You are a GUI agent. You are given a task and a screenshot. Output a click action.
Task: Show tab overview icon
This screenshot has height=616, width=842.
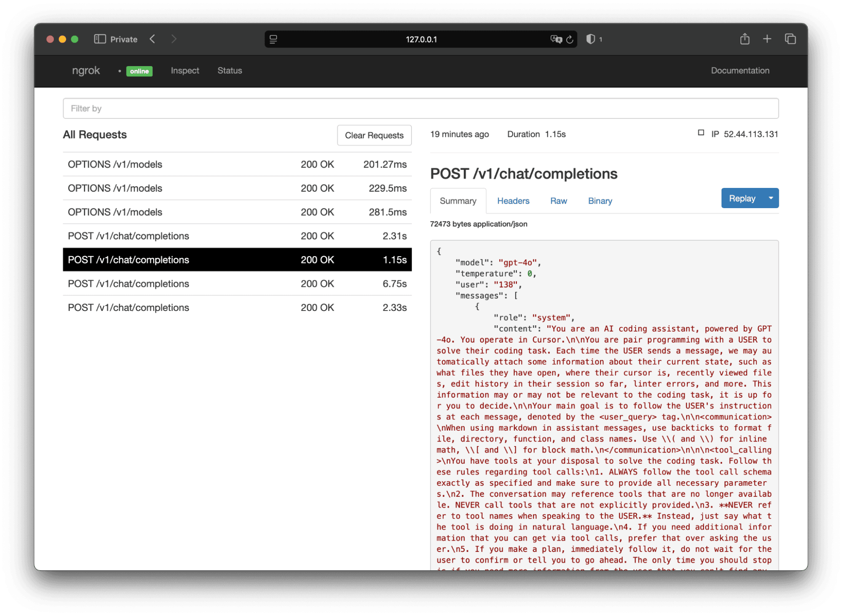[790, 39]
